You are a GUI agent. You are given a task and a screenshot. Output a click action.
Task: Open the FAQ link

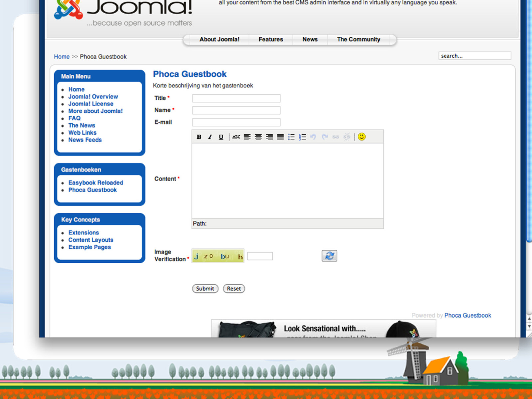click(74, 118)
